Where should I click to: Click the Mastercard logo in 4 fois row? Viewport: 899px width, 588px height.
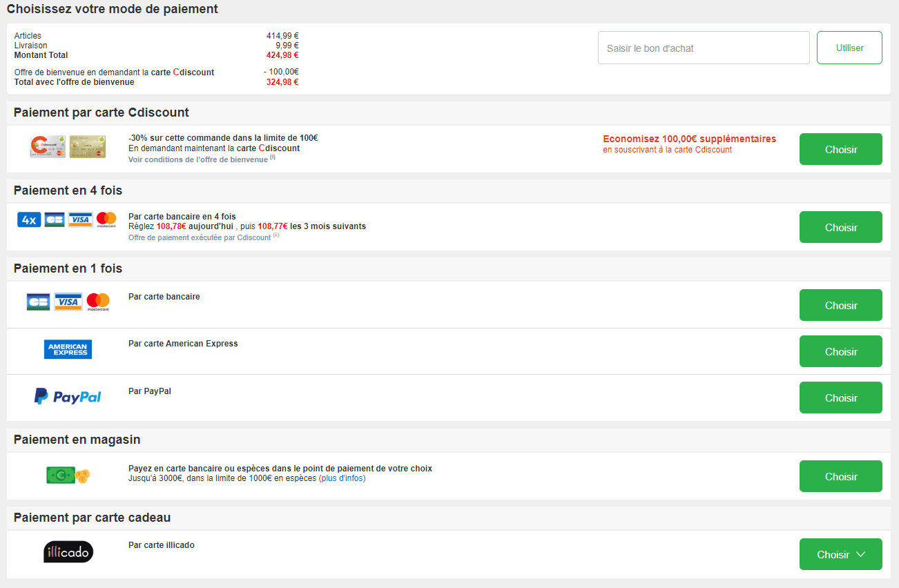pos(106,219)
